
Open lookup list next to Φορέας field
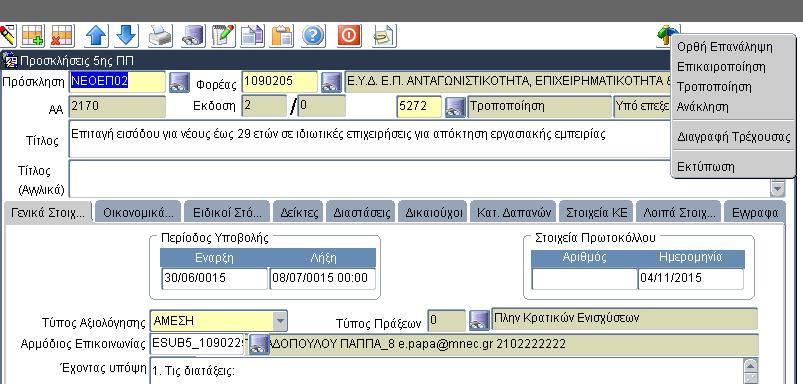click(331, 82)
